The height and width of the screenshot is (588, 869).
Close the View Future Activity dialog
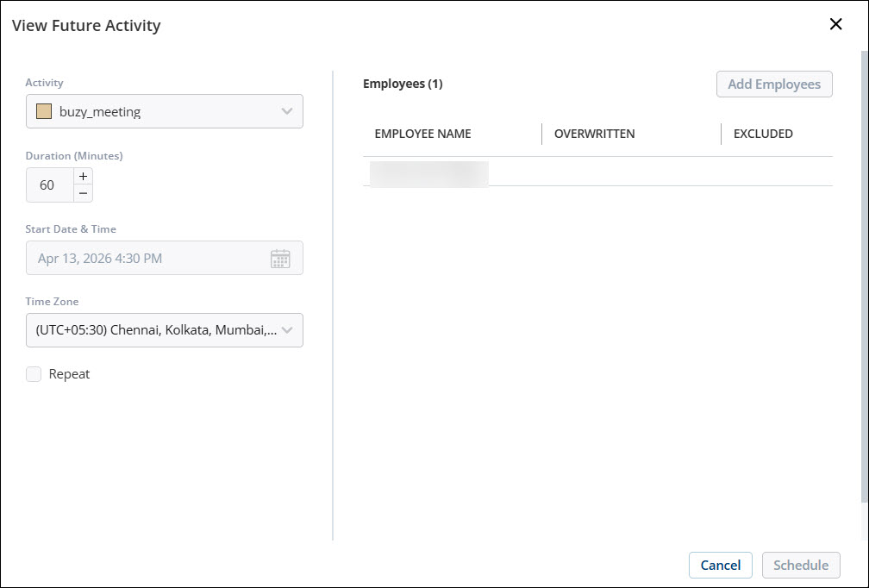click(835, 24)
